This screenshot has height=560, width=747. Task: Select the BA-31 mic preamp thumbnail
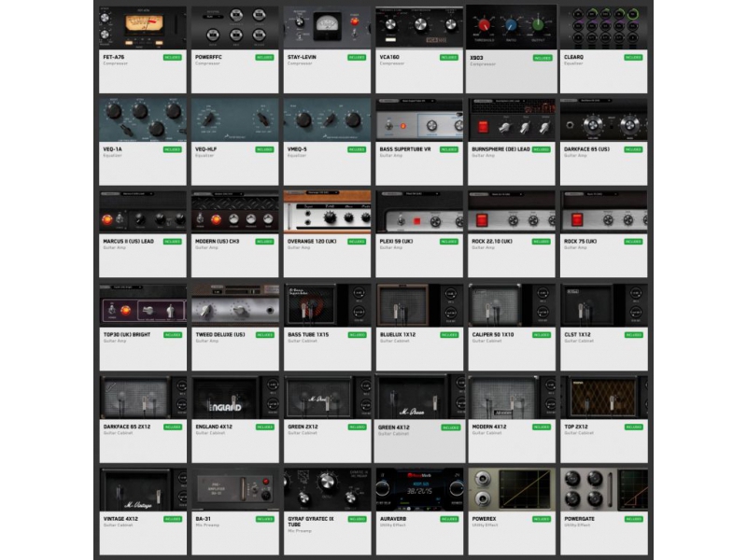point(235,489)
